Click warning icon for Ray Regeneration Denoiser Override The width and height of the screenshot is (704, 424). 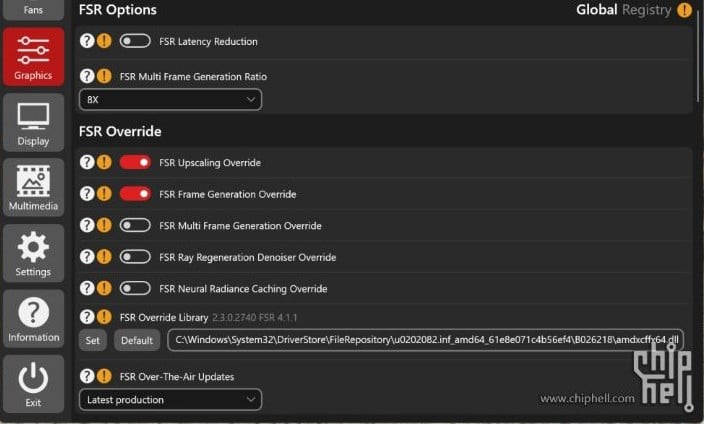104,256
